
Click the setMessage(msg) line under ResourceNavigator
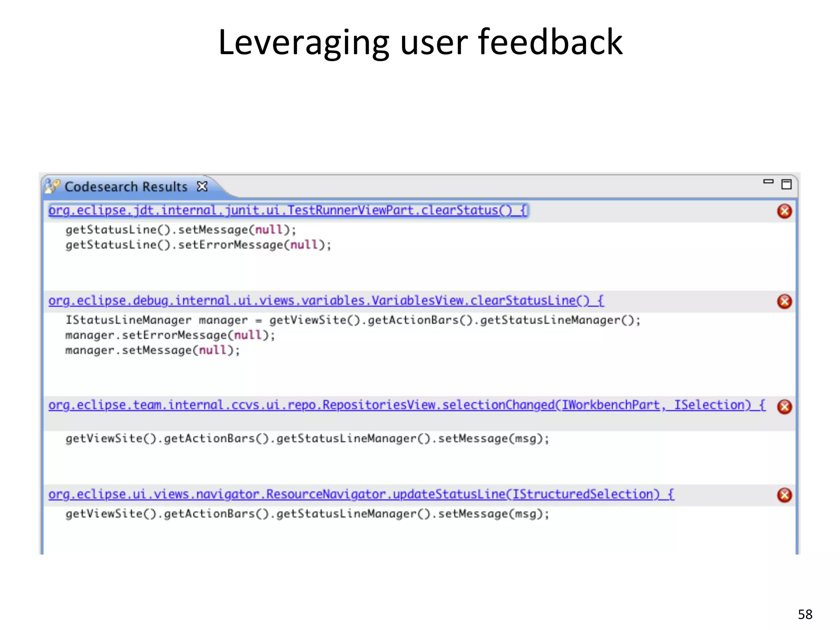click(x=307, y=514)
